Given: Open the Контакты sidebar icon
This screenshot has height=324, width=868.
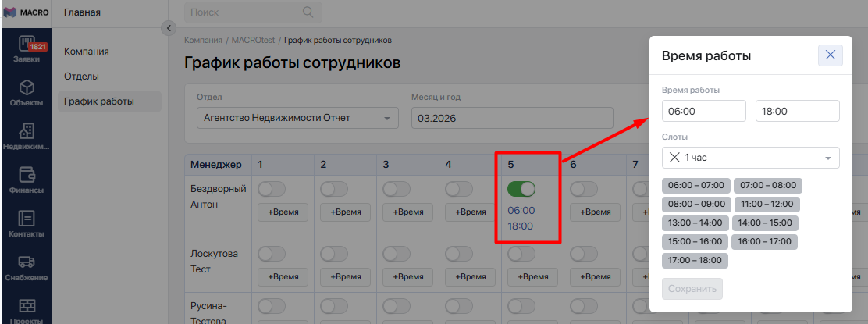Looking at the screenshot, I should 27,219.
